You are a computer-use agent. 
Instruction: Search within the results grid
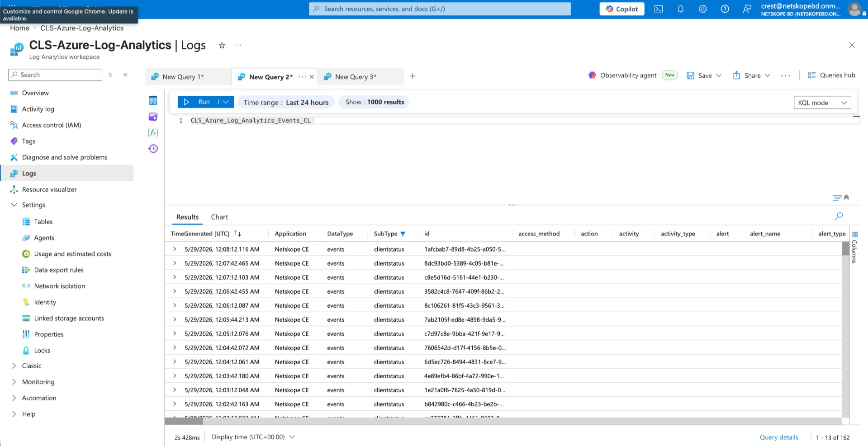839,216
